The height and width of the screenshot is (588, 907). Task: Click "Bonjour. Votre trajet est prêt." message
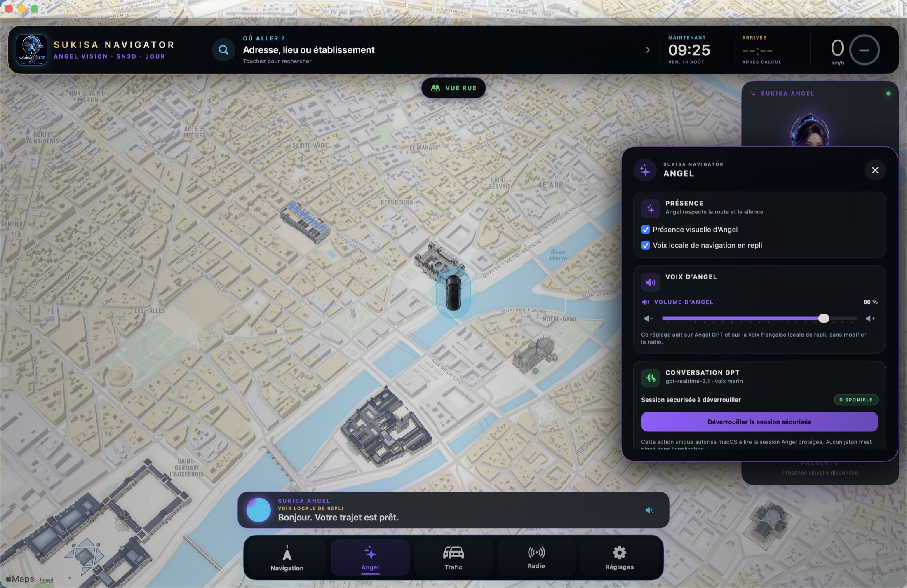338,518
